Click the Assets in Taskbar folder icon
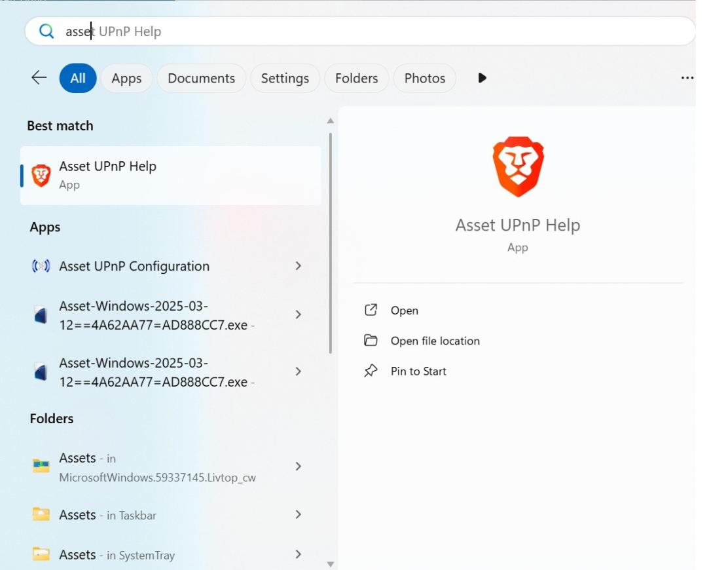 pos(41,515)
